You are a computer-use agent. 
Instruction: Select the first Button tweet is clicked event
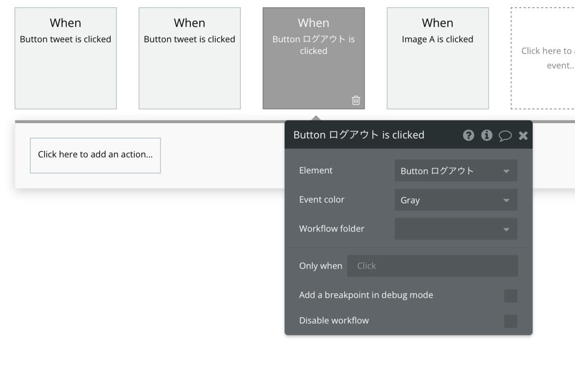tap(66, 58)
